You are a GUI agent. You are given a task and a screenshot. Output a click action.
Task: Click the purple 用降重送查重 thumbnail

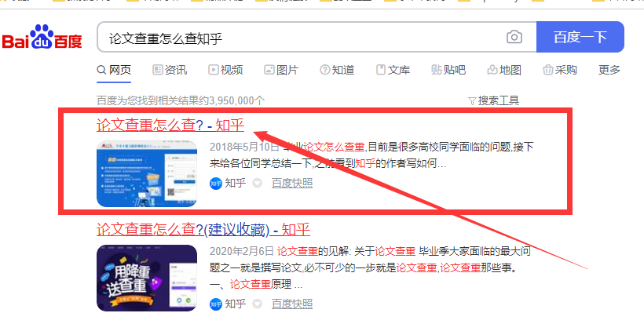point(147,278)
